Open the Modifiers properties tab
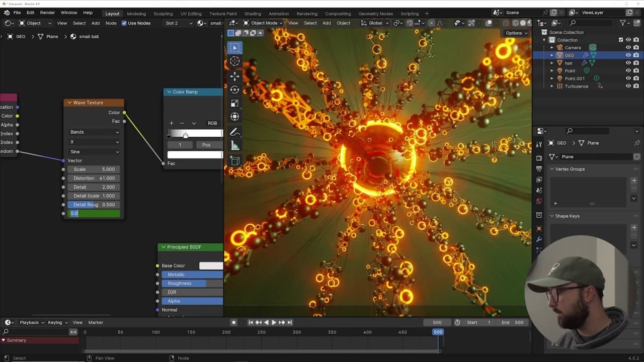 tap(539, 239)
